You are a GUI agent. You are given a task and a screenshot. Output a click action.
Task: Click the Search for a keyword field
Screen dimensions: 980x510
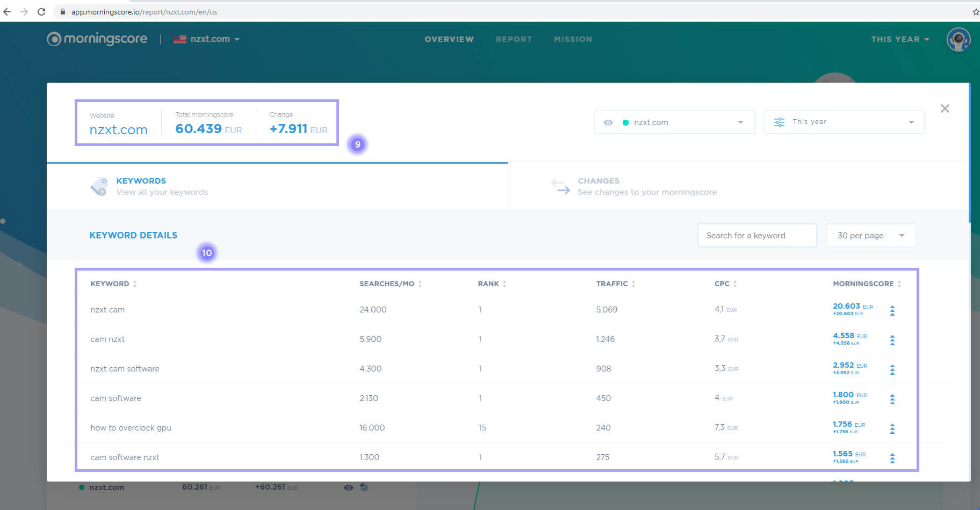click(757, 235)
